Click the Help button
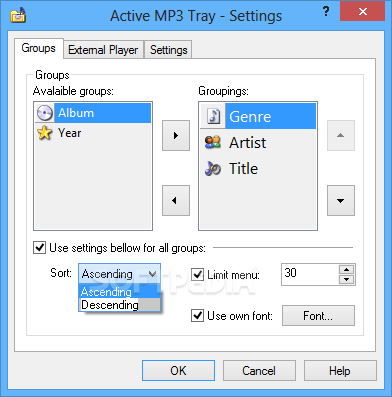This screenshot has height=397, width=392. click(x=340, y=370)
